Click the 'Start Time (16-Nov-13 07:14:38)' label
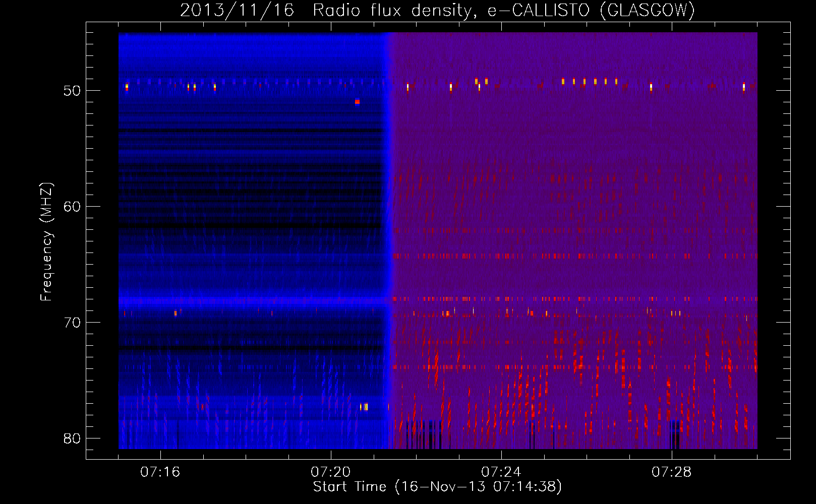Image resolution: width=816 pixels, height=504 pixels. coord(437,487)
